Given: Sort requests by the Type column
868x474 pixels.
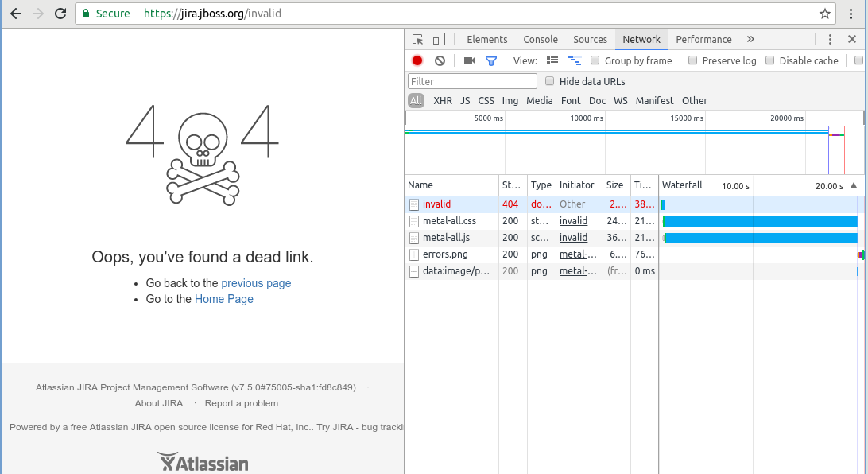Looking at the screenshot, I should coord(541,185).
